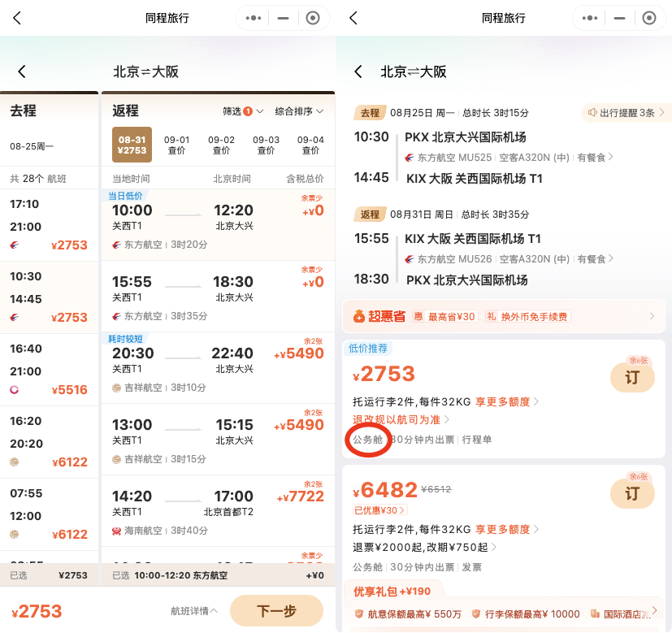This screenshot has height=633, width=672.
Task: Select the 09-01 查价 date tab
Action: [x=176, y=145]
